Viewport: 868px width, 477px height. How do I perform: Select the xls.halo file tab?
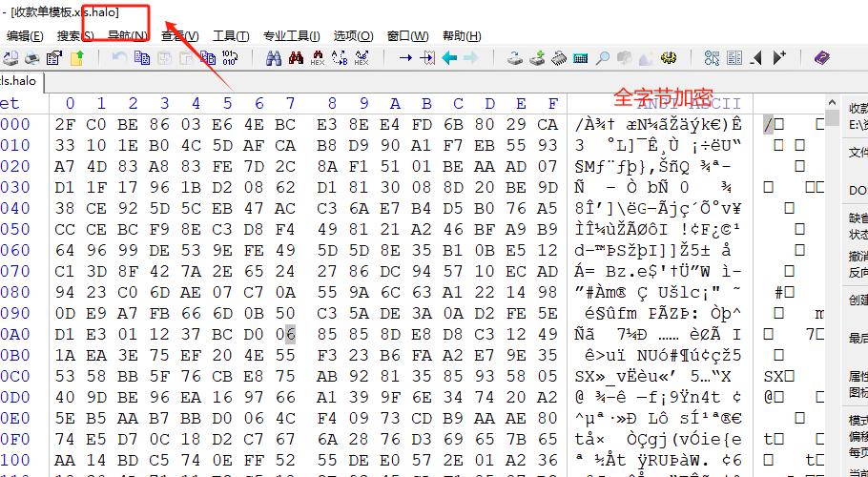[x=18, y=81]
